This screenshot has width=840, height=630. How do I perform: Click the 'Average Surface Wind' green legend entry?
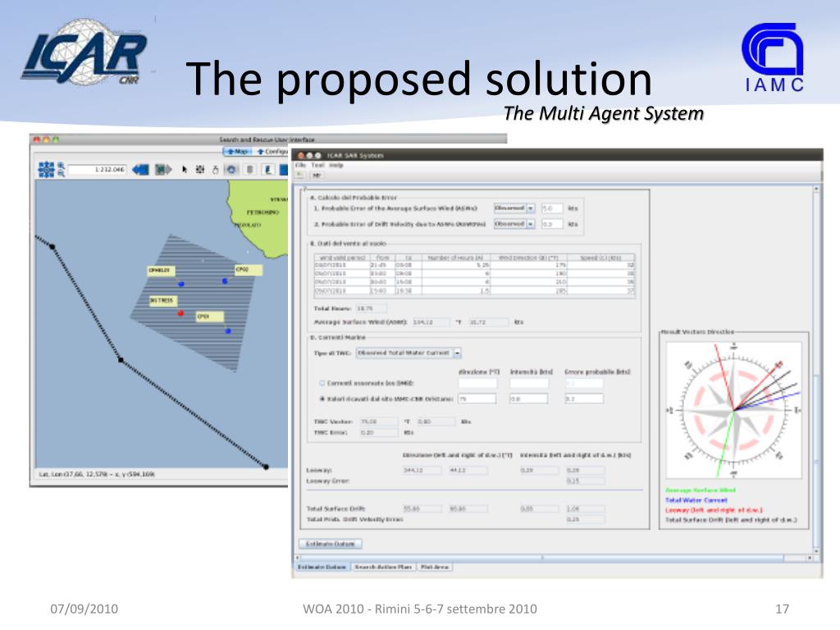701,491
